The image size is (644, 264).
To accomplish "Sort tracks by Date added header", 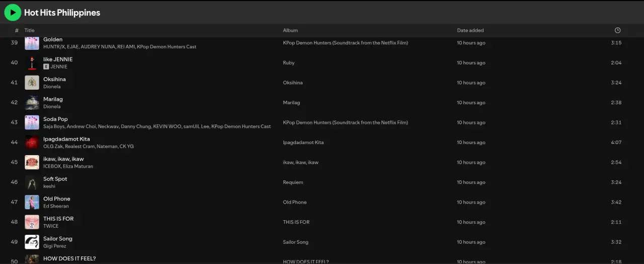I will coord(470,30).
